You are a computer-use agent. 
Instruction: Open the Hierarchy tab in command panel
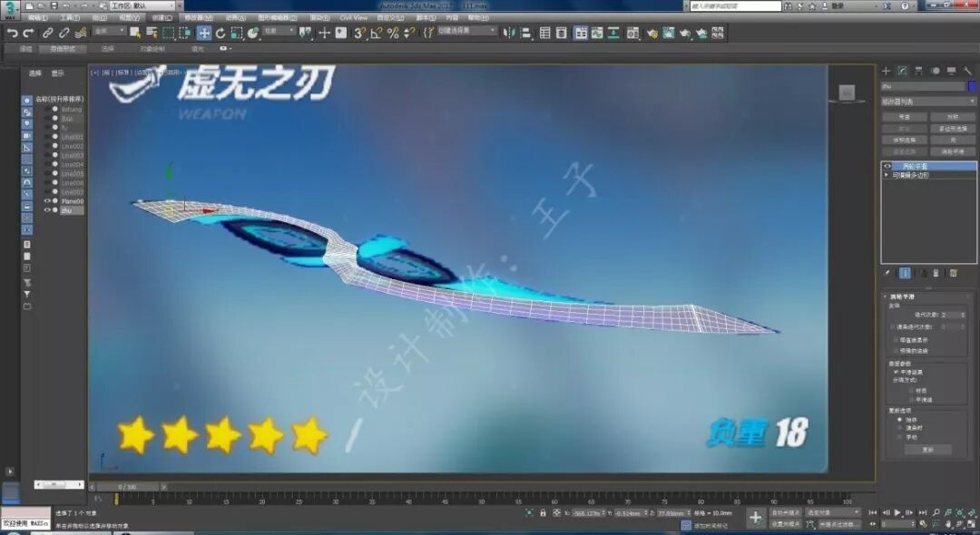[x=918, y=71]
